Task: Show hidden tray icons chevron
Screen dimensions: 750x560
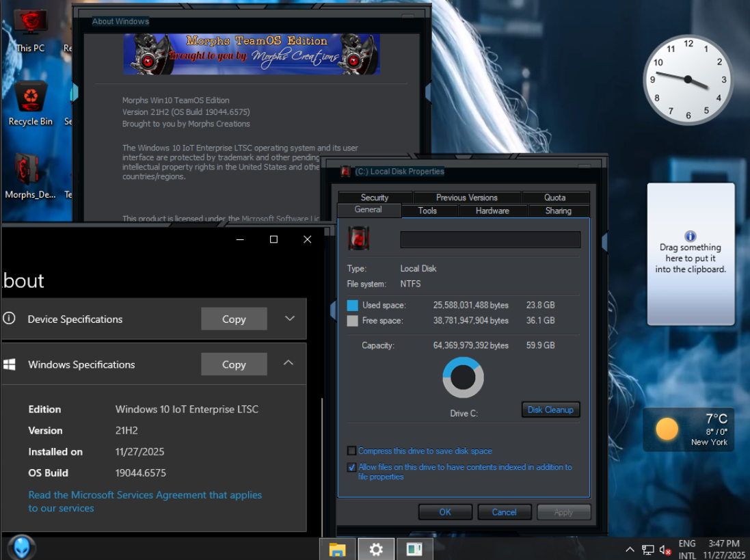Action: point(630,550)
